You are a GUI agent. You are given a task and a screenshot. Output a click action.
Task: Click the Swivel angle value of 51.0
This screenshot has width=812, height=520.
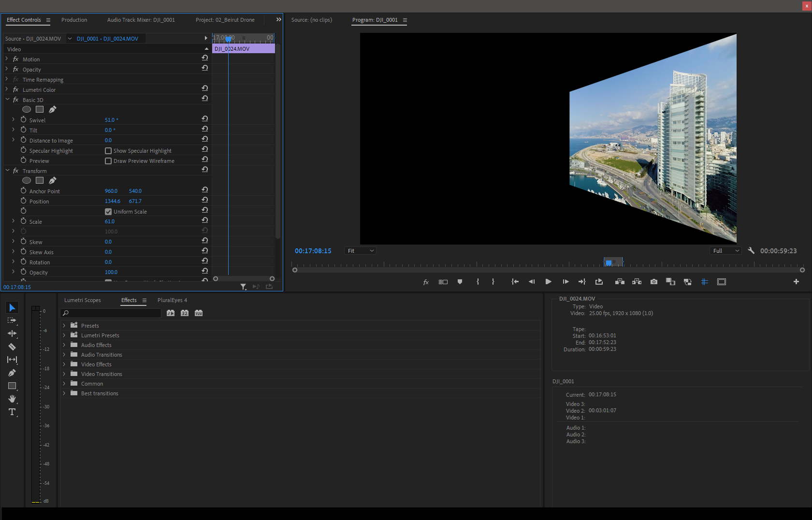pos(111,119)
